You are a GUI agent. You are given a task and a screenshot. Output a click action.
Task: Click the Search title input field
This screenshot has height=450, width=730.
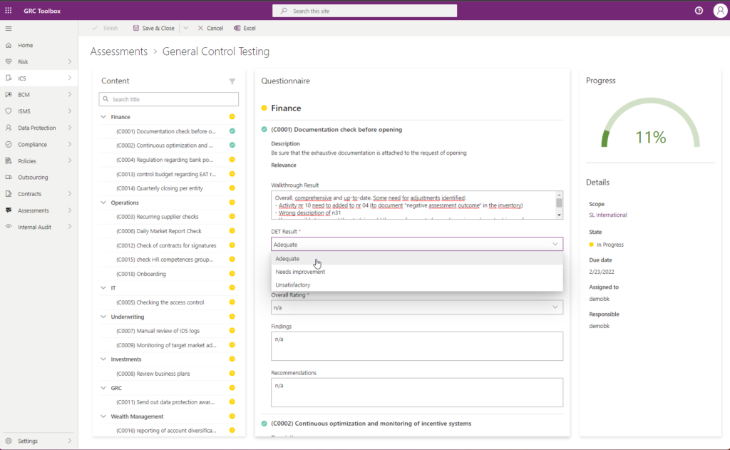pyautogui.click(x=169, y=99)
